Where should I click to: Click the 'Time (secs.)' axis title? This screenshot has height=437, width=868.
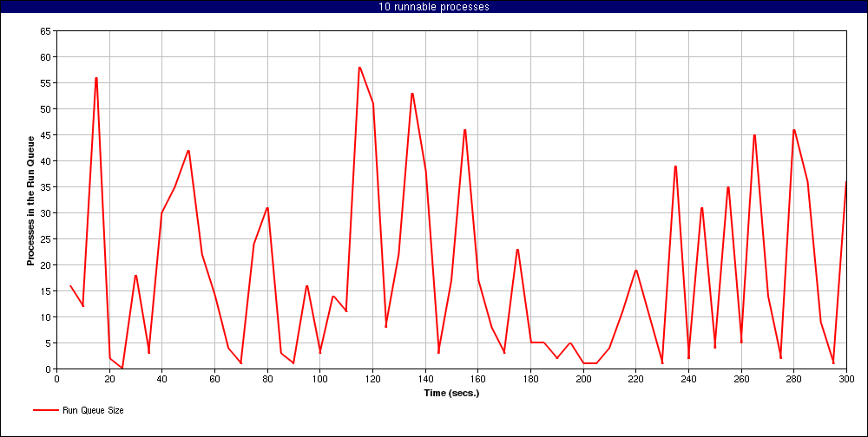coord(451,394)
